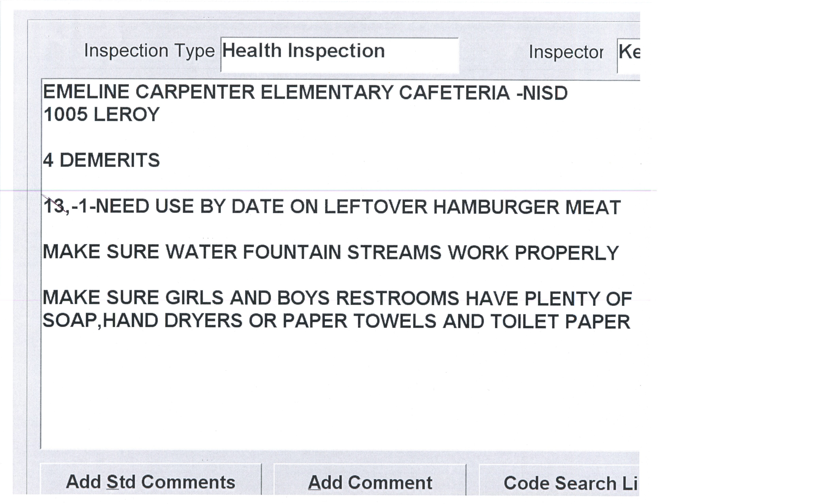Click the NEED USE BY DATE comment line

tap(332, 207)
